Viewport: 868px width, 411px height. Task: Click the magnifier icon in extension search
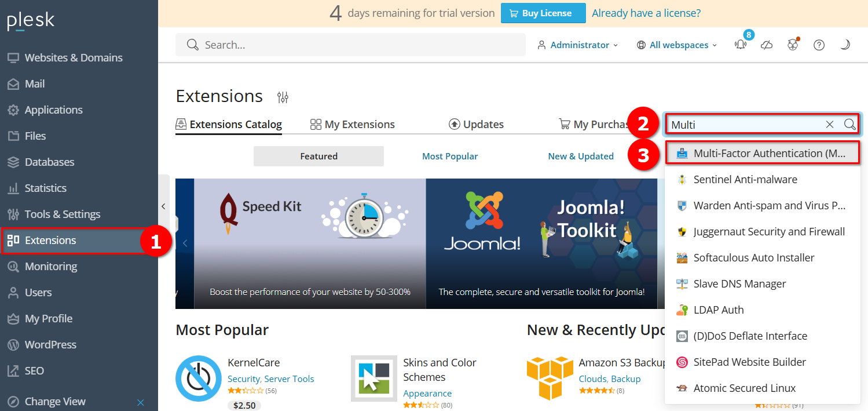point(849,125)
